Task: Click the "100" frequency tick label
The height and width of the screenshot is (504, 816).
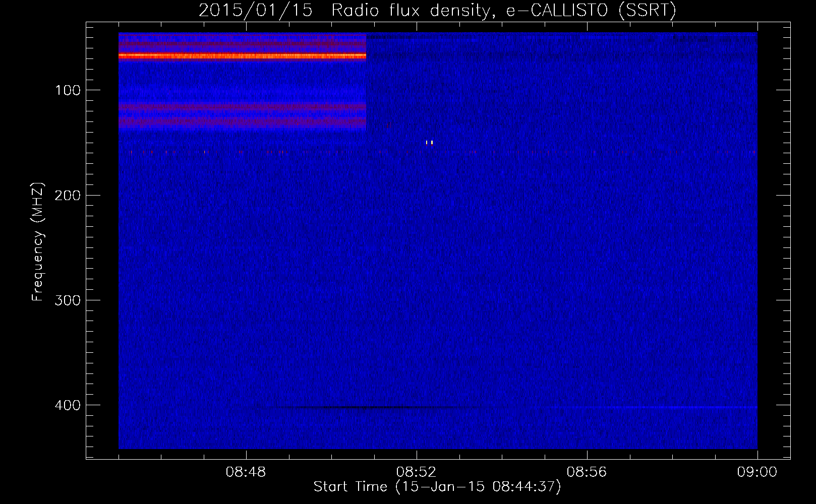Action: tap(68, 90)
